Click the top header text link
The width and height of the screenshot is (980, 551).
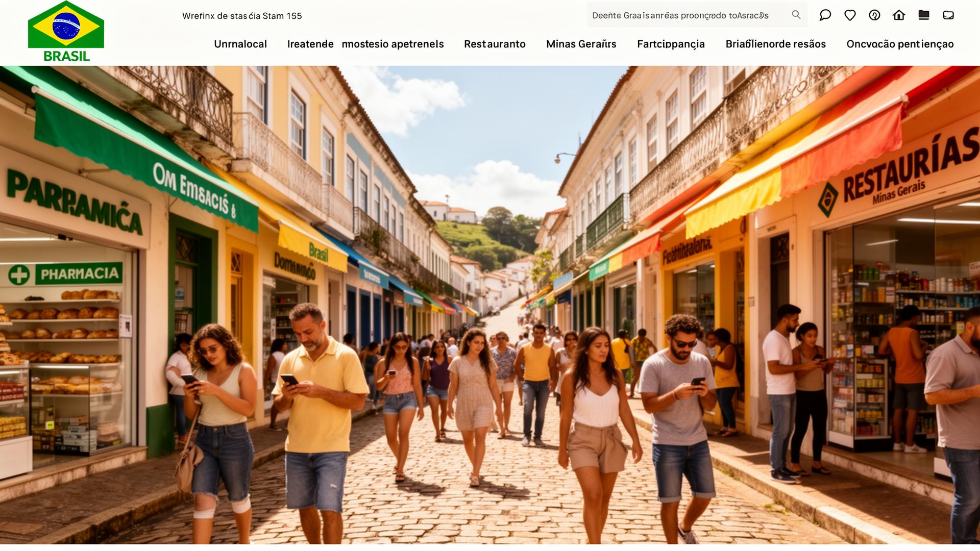pos(242,16)
